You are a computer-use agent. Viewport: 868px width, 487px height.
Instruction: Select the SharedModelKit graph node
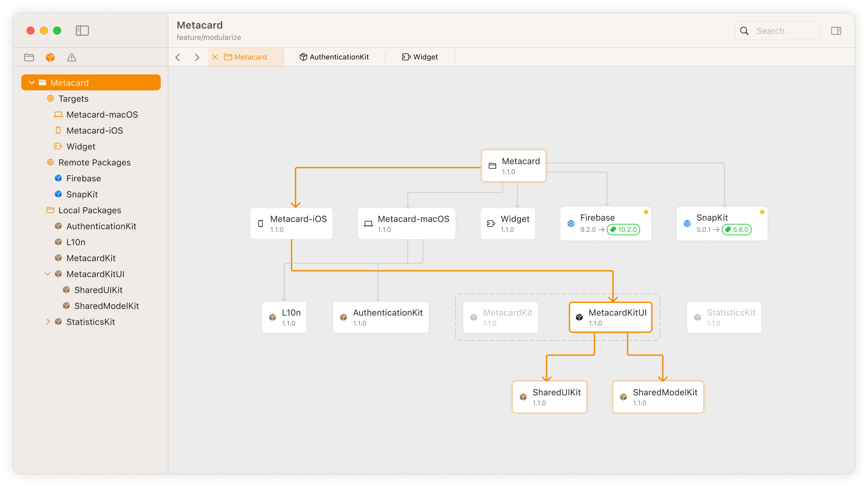[x=658, y=397]
